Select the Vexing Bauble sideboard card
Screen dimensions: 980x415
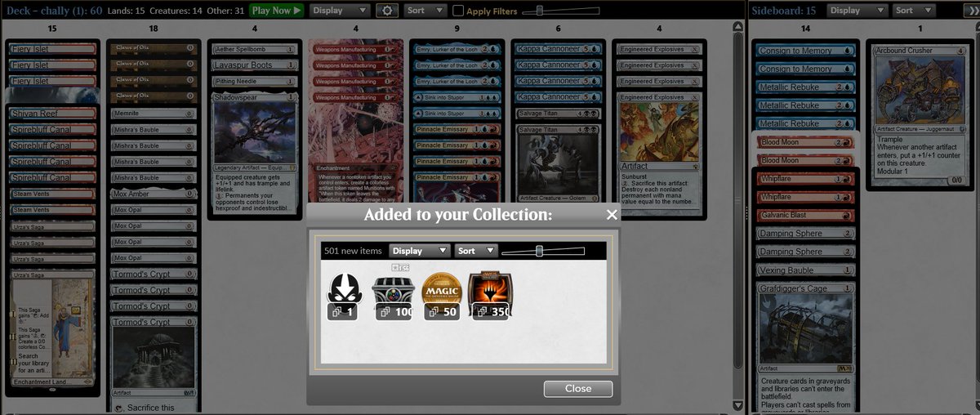coord(804,270)
